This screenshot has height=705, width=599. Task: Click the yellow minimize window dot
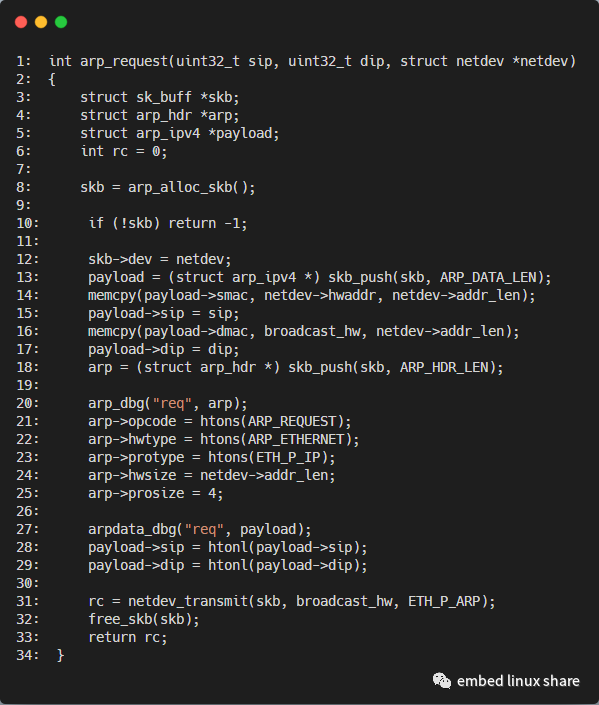(41, 22)
